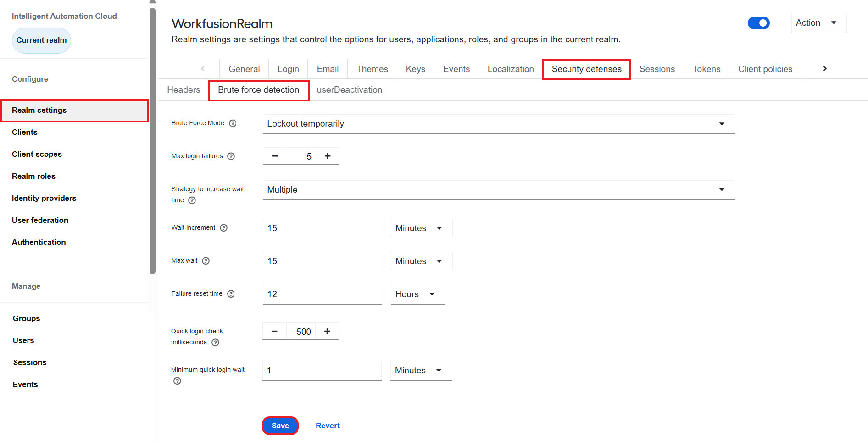The width and height of the screenshot is (868, 443).
Task: Decrease Quick login check milliseconds value
Action: tap(274, 331)
